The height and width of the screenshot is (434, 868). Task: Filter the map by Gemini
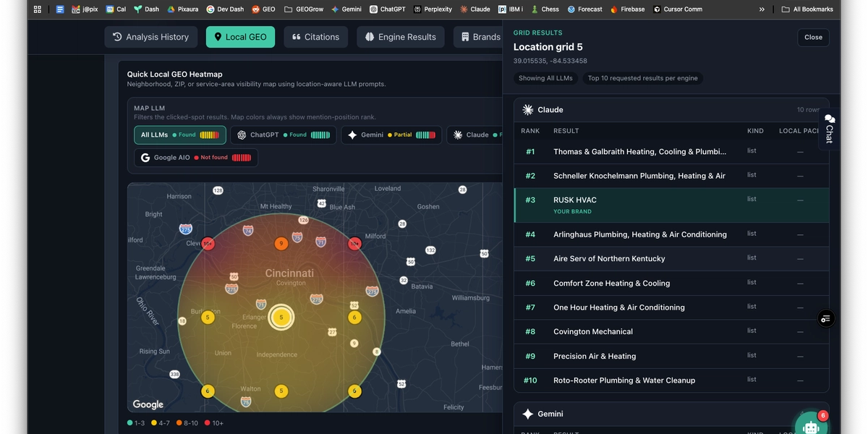391,135
